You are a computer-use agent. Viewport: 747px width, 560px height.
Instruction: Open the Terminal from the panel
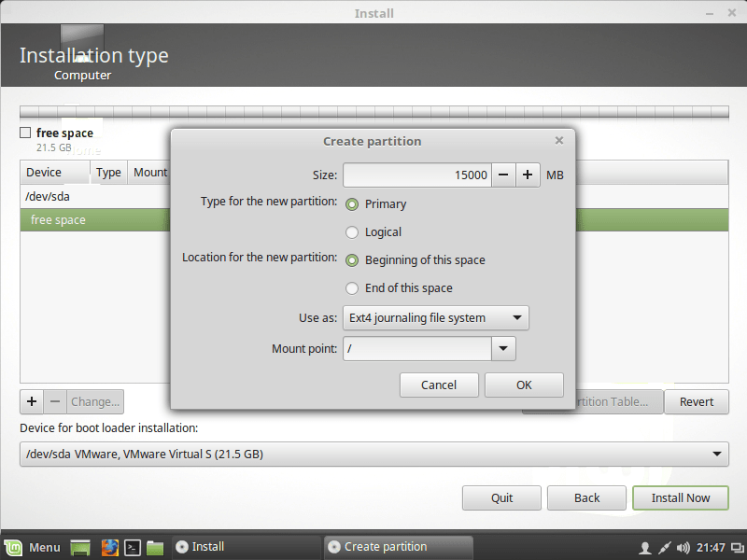tap(133, 548)
